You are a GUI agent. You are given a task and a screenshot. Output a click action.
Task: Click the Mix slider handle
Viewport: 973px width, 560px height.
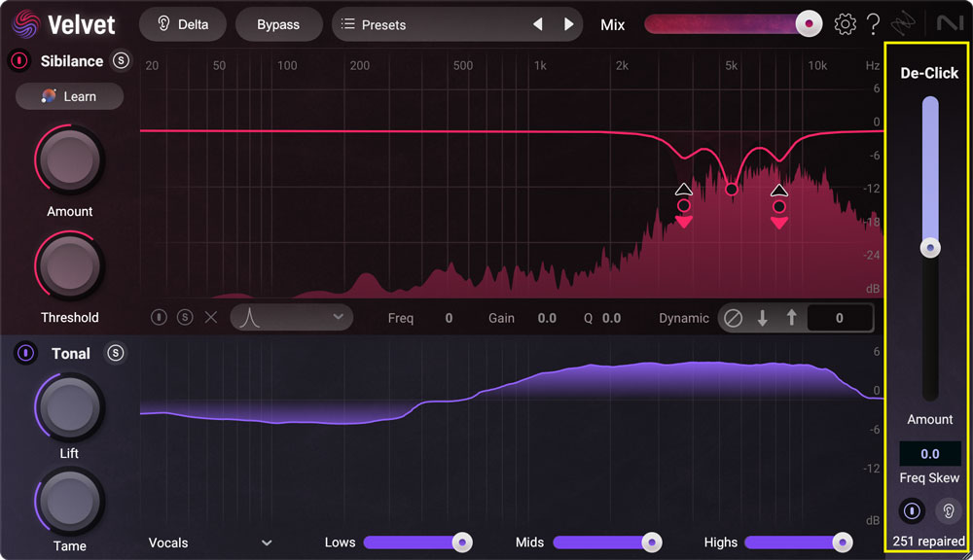click(809, 24)
